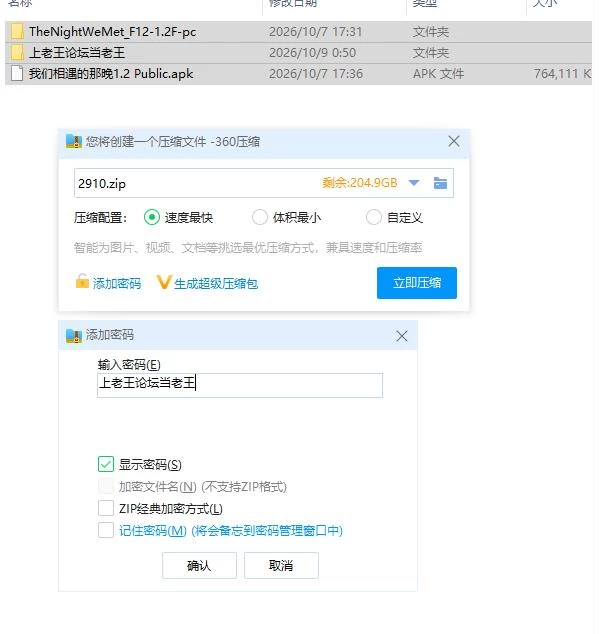Select the 自定义 compression option
Viewport: 613px width, 634px height.
[374, 218]
